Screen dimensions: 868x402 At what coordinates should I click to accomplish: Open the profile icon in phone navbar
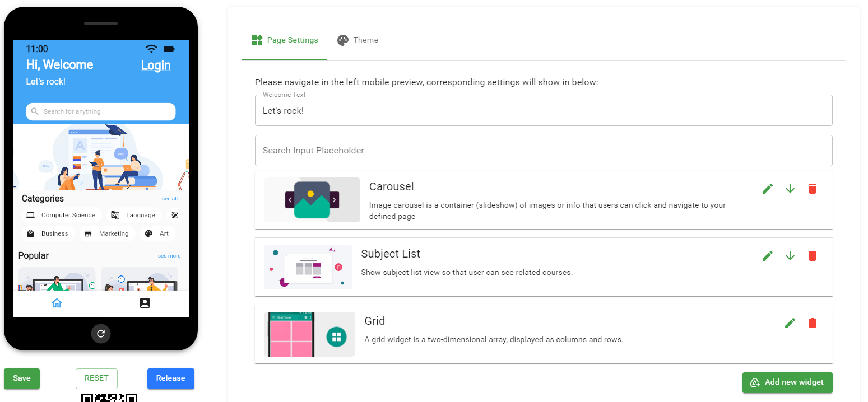pos(145,303)
